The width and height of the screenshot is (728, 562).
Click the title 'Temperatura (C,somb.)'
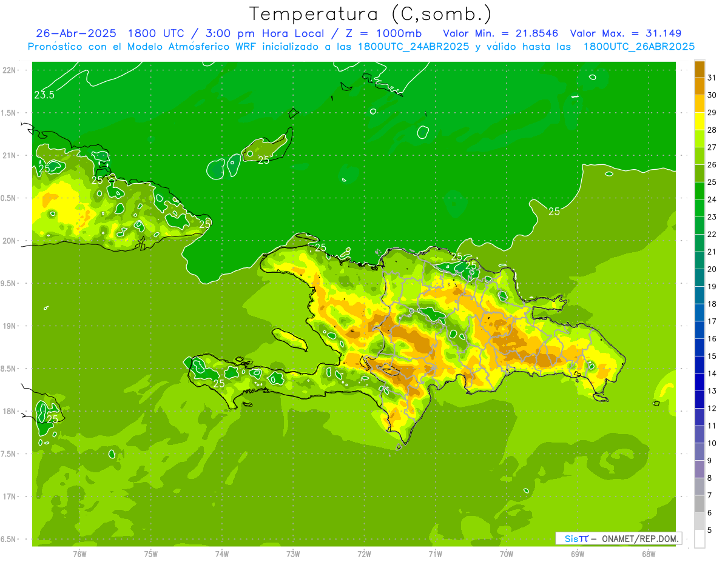click(371, 14)
